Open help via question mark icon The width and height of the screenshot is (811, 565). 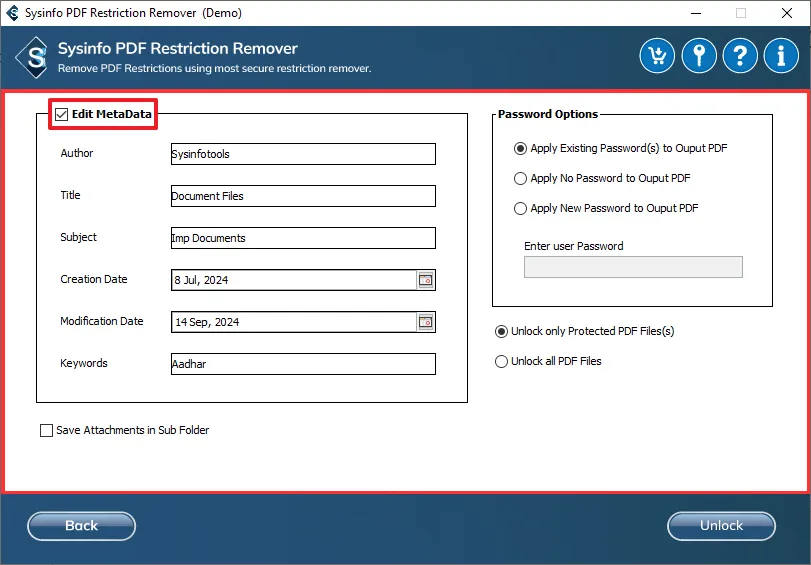pyautogui.click(x=740, y=55)
